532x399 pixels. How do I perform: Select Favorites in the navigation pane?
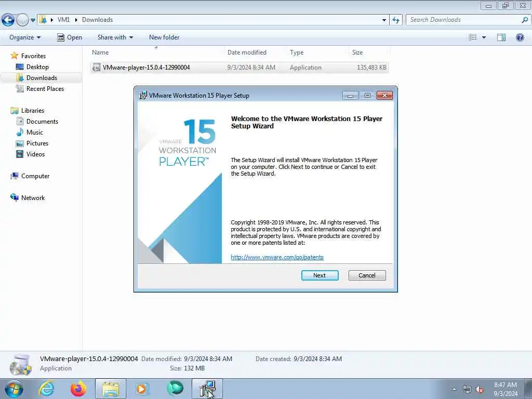click(33, 56)
